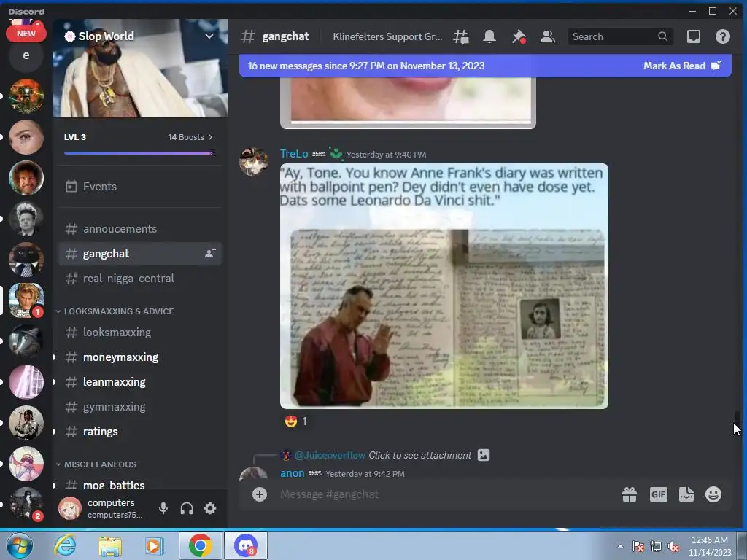Open Chrome from the taskbar
The width and height of the screenshot is (747, 560).
click(200, 545)
